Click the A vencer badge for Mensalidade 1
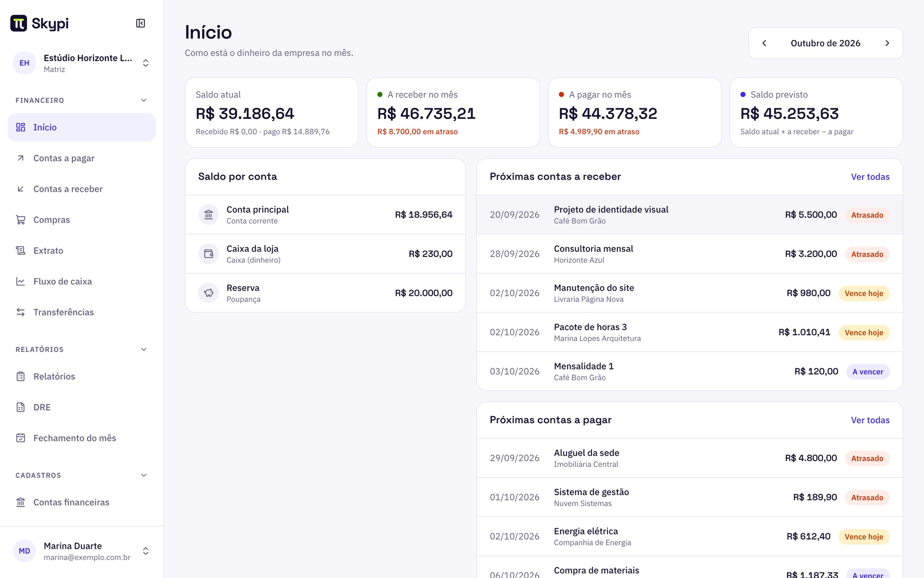 [868, 372]
